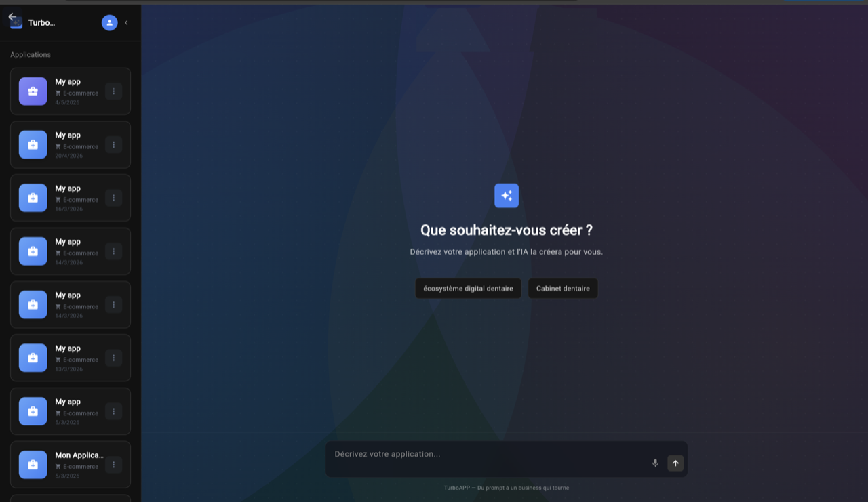868x502 pixels.
Task: Open options menu for app dated 20/4/2026
Action: pyautogui.click(x=113, y=144)
